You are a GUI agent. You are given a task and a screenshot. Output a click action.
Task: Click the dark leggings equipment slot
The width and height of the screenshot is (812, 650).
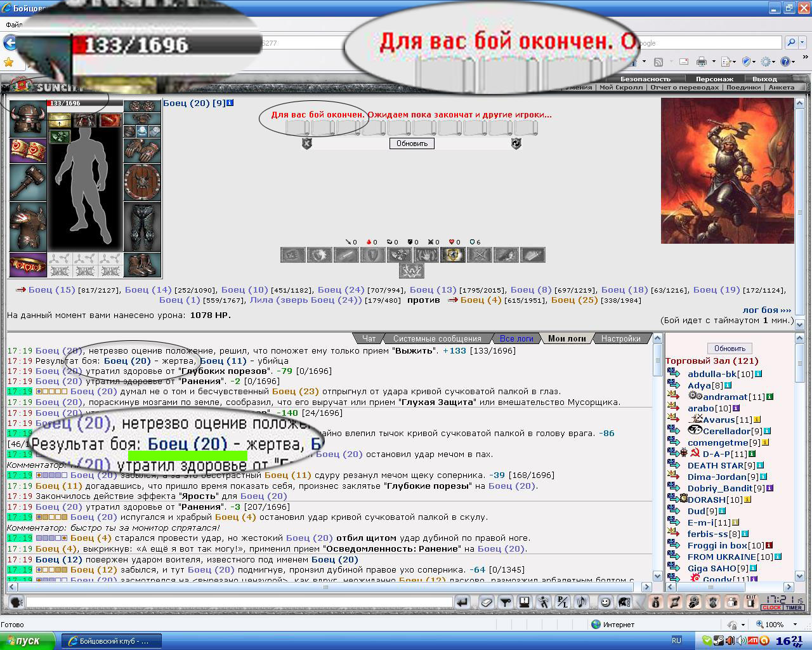(142, 227)
